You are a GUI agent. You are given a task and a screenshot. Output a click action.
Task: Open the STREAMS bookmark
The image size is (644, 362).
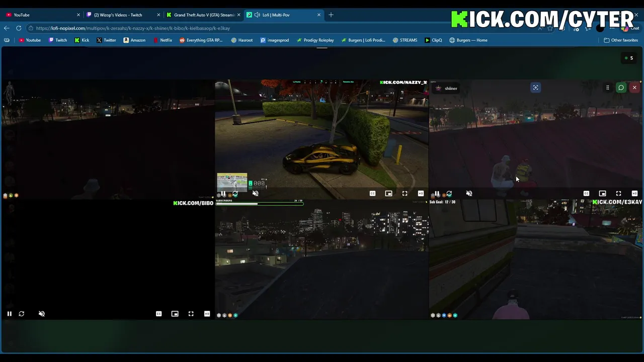click(x=405, y=40)
